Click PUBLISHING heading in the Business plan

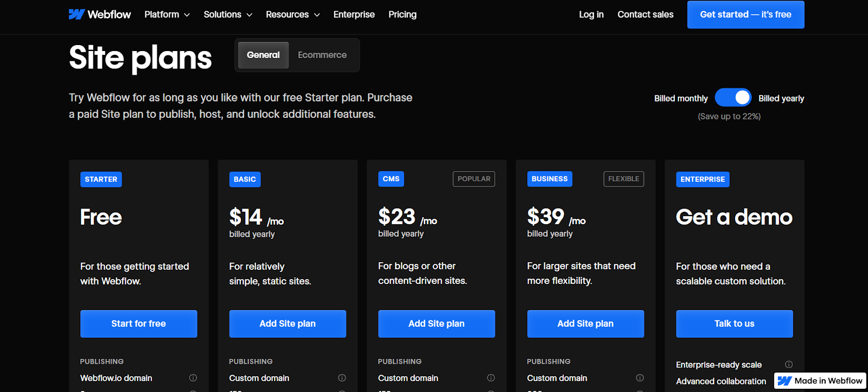click(549, 362)
